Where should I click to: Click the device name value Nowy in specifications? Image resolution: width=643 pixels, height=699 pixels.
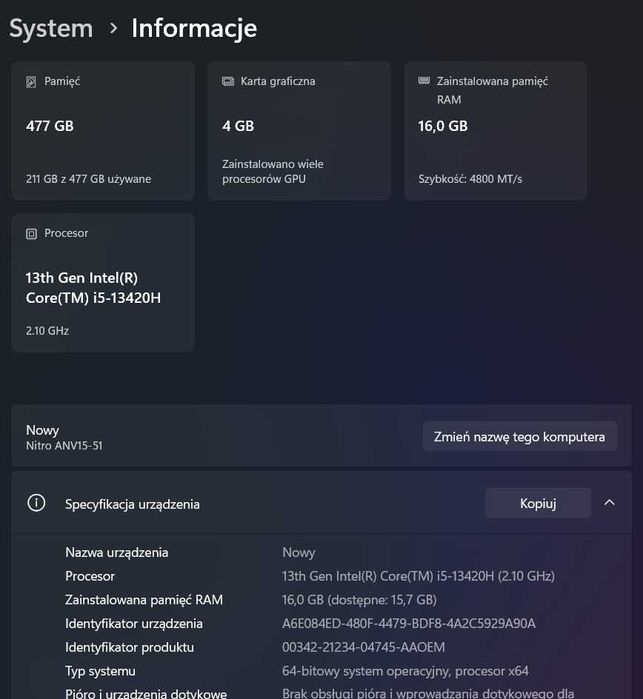tap(299, 552)
